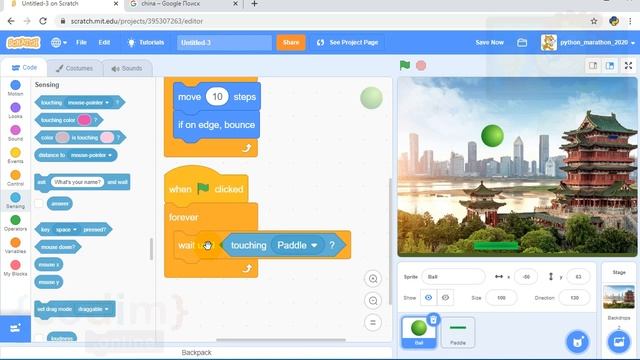Select the Events block category

tap(15, 155)
